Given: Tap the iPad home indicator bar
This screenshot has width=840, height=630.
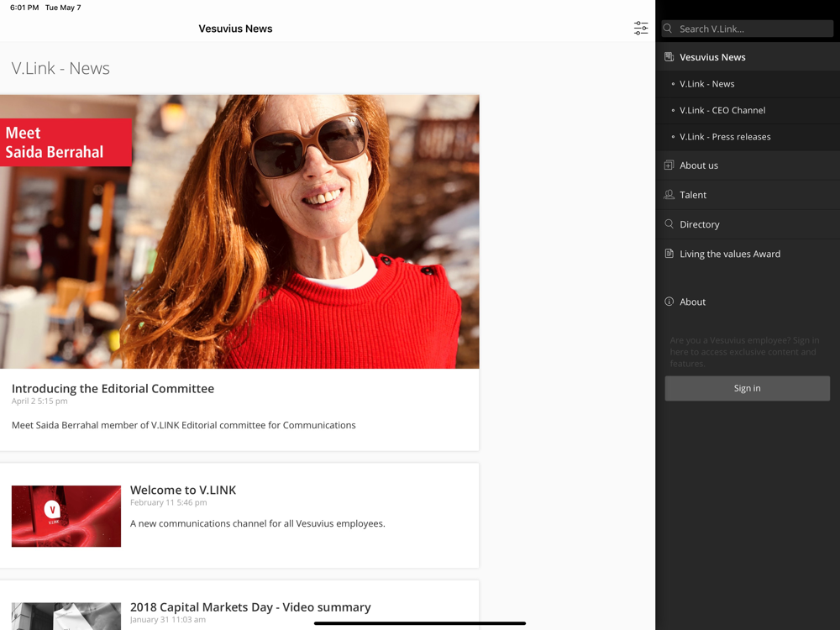Looking at the screenshot, I should point(420,623).
